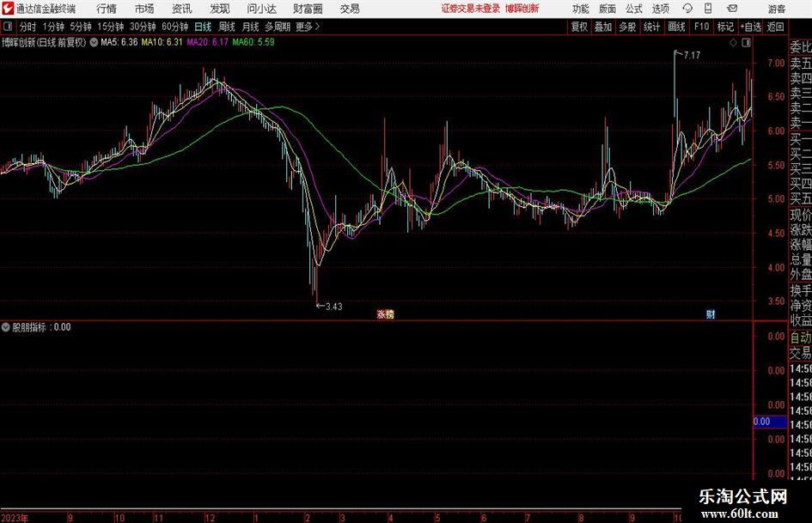Screen dimensions: 812x523
Task: Click the highlighted 0.00 axis value box
Action: click(770, 422)
